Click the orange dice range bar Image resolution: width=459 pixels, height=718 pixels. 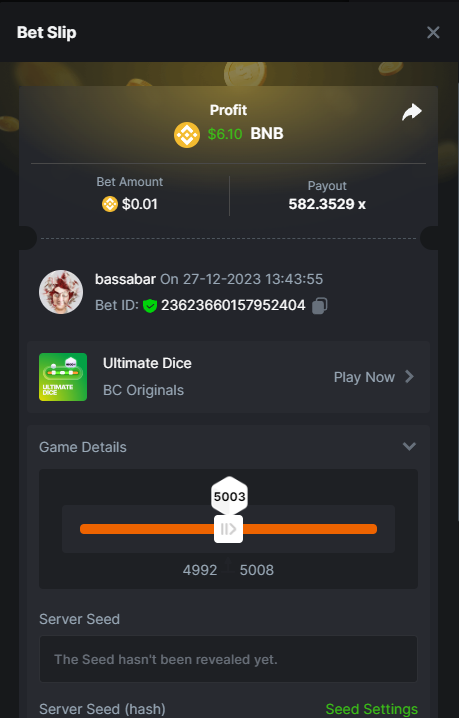click(x=228, y=529)
